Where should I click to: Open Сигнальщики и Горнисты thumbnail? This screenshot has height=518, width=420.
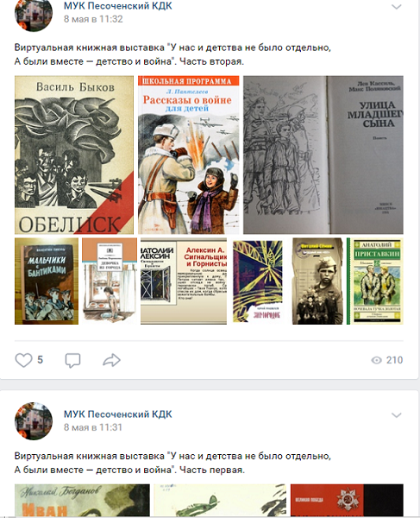point(184,281)
